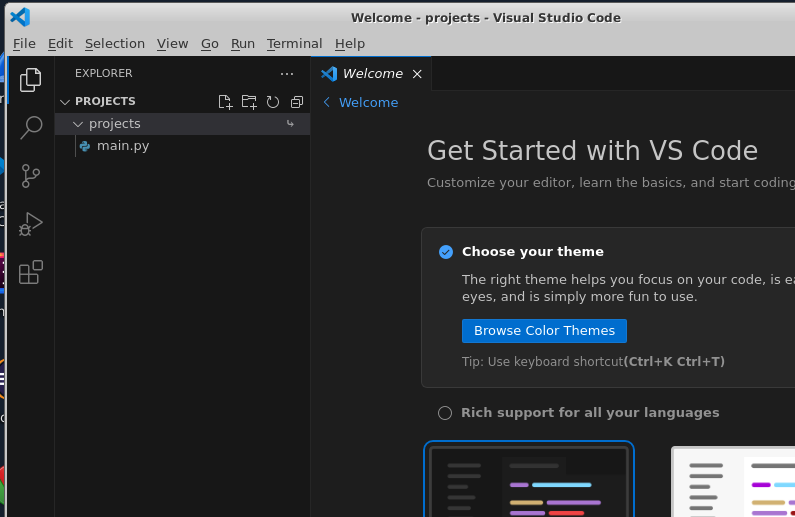Open the Explorer view in activity bar
The image size is (795, 517).
click(x=31, y=80)
